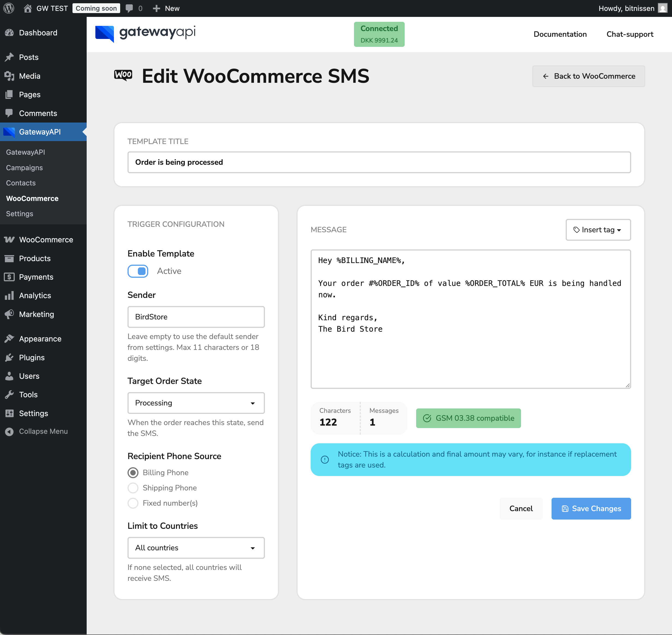Screen dimensions: 672x635
Task: Click the Payments dollar icon
Action: pos(10,277)
